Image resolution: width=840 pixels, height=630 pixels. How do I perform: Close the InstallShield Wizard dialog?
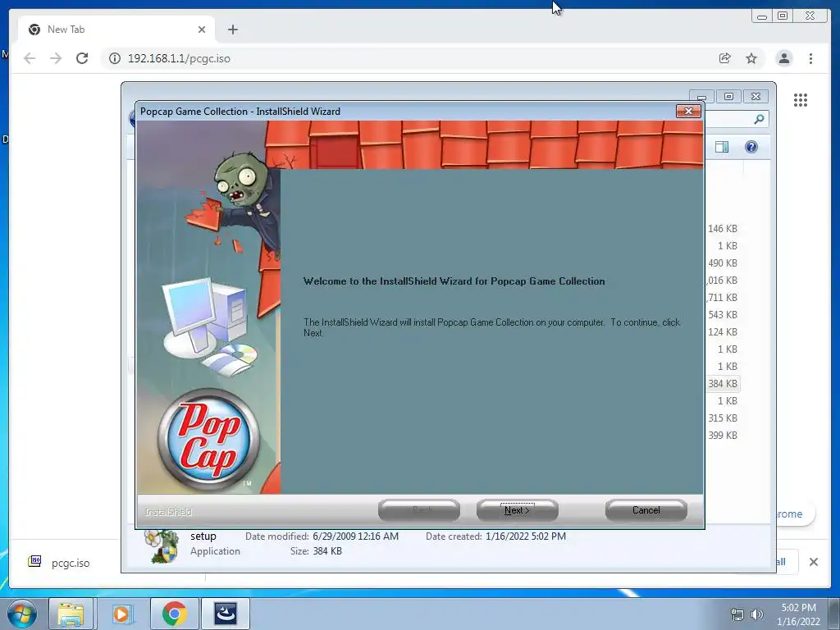click(x=688, y=111)
